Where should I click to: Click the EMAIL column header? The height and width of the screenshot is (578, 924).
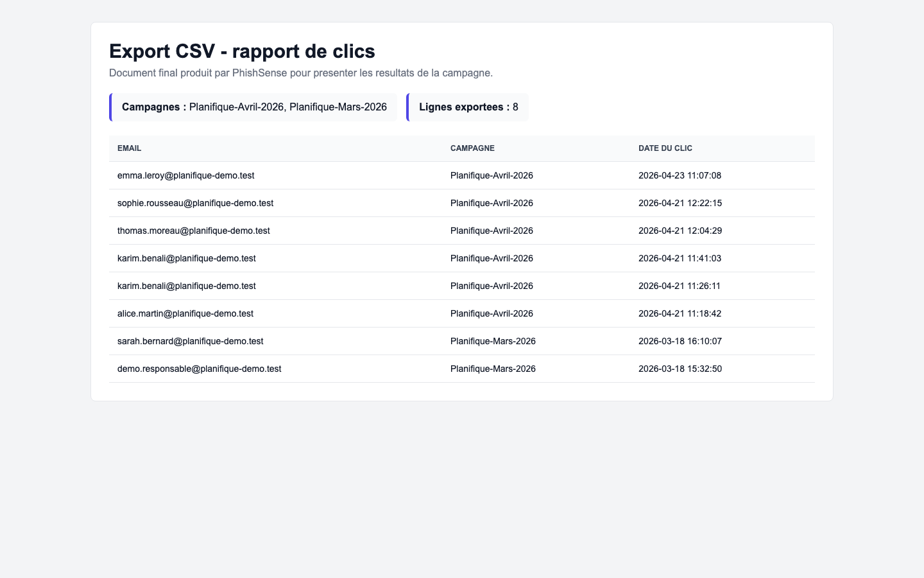click(x=129, y=148)
